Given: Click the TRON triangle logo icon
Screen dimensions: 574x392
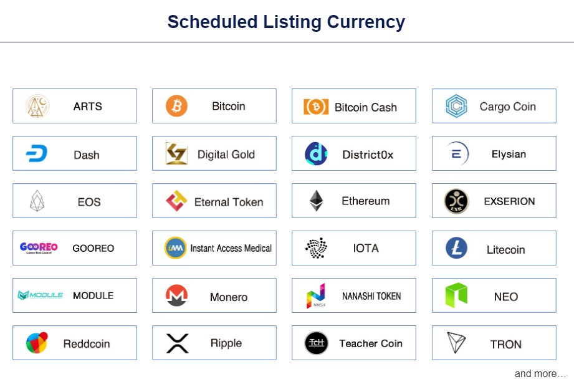Looking at the screenshot, I should tap(456, 343).
